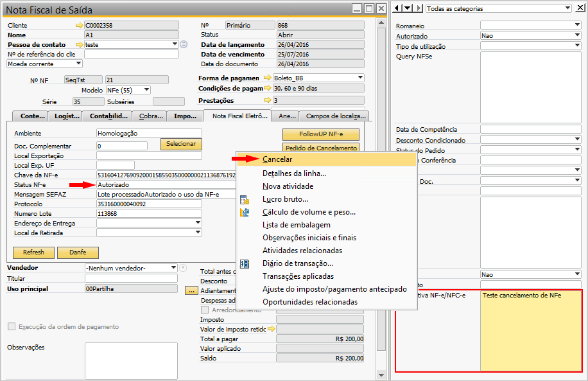Screen dimensions: 588x381
Task: Click the contact details icon next to teste
Action: pyautogui.click(x=184, y=44)
